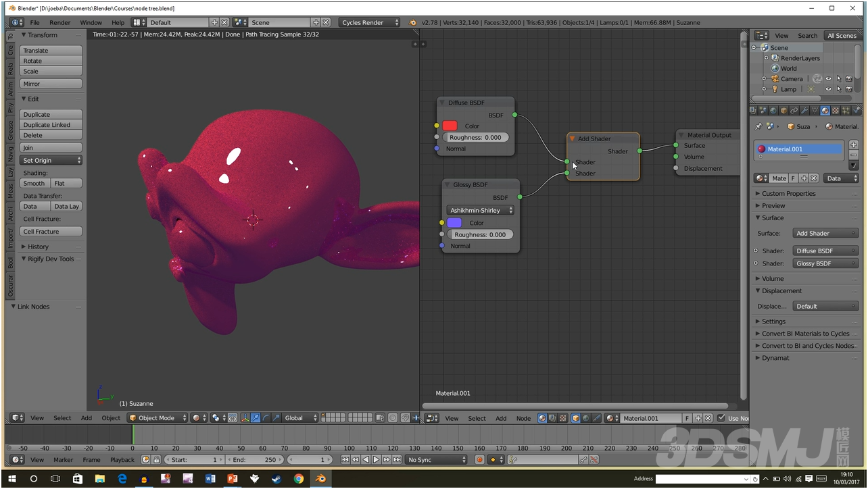Choose world shader source globe icon
This screenshot has height=489, width=868.
click(x=585, y=418)
